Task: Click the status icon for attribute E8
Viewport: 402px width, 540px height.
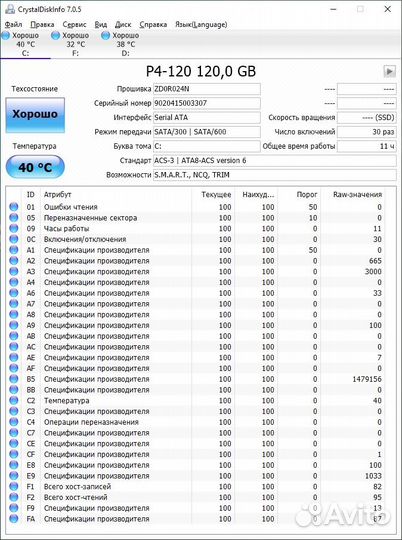Action: click(x=14, y=465)
